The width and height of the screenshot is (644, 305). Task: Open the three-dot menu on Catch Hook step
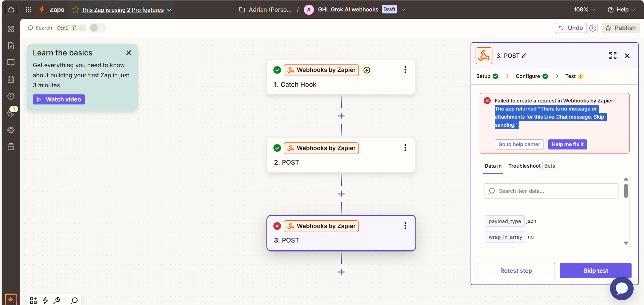[x=405, y=70]
